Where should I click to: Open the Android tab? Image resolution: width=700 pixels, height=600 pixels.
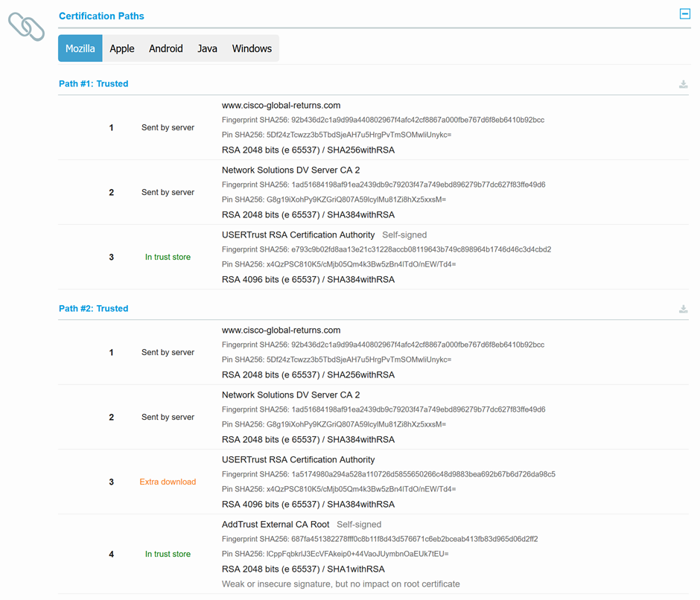pos(165,48)
